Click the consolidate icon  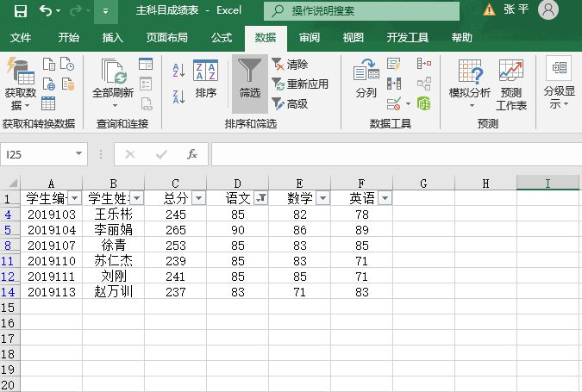[x=424, y=64]
